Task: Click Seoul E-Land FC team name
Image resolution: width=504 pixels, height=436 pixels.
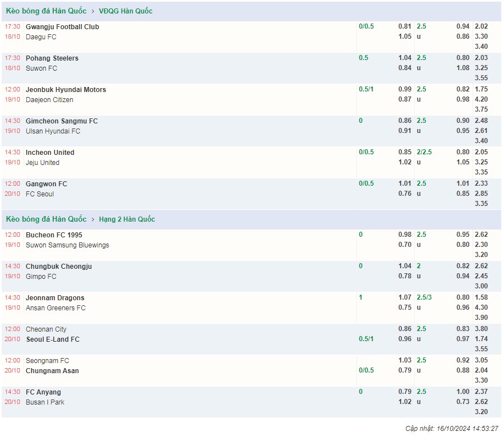Action: pyautogui.click(x=53, y=339)
